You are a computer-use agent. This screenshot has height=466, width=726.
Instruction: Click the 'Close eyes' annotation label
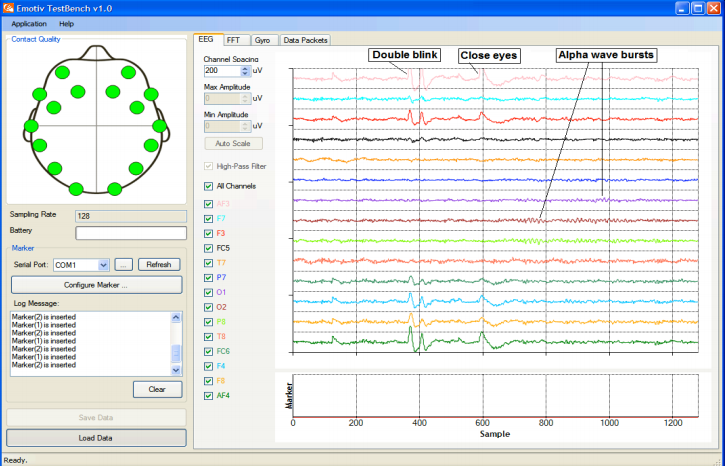(489, 56)
